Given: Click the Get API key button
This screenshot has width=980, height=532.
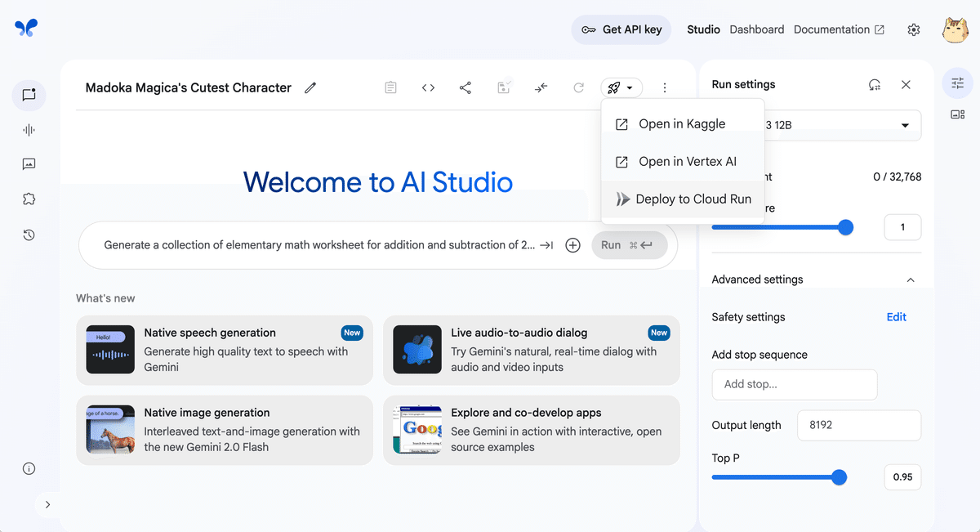Looking at the screenshot, I should point(621,29).
